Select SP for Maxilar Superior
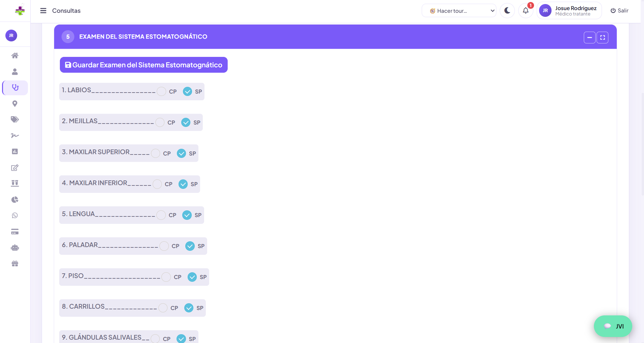Image resolution: width=644 pixels, height=343 pixels. point(181,153)
